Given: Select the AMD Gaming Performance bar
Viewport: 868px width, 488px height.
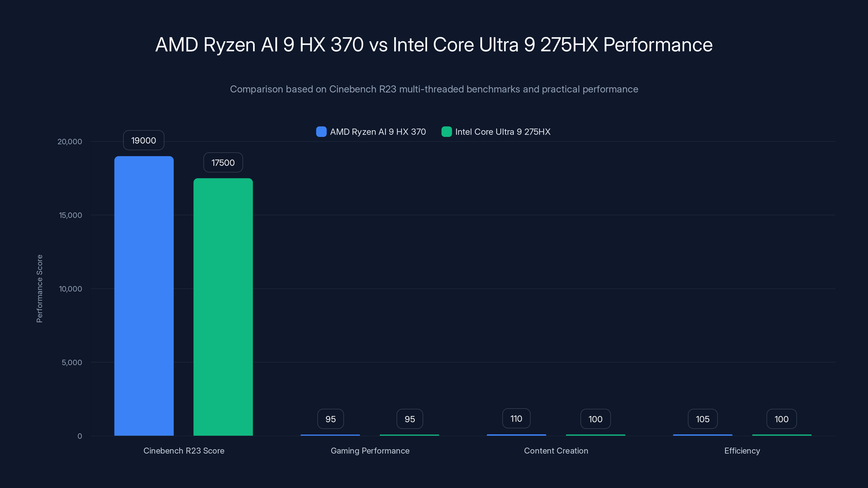Looking at the screenshot, I should click(330, 435).
